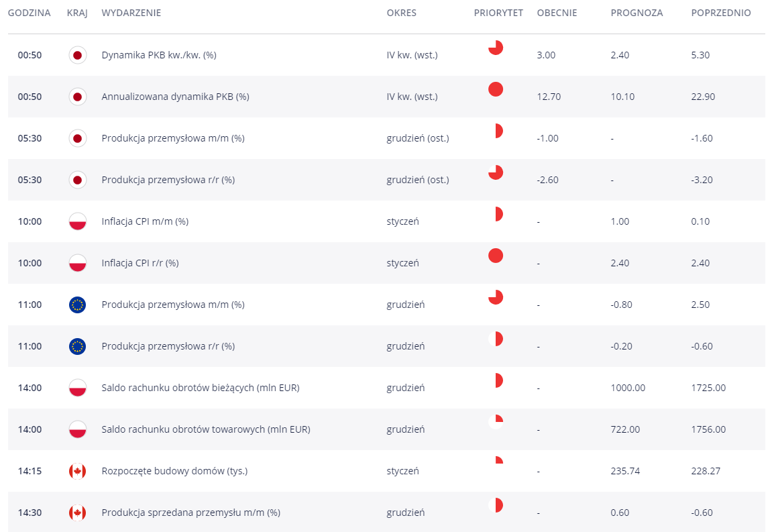The image size is (772, 532).
Task: Click the PRIORYTET column header
Action: [x=498, y=13]
